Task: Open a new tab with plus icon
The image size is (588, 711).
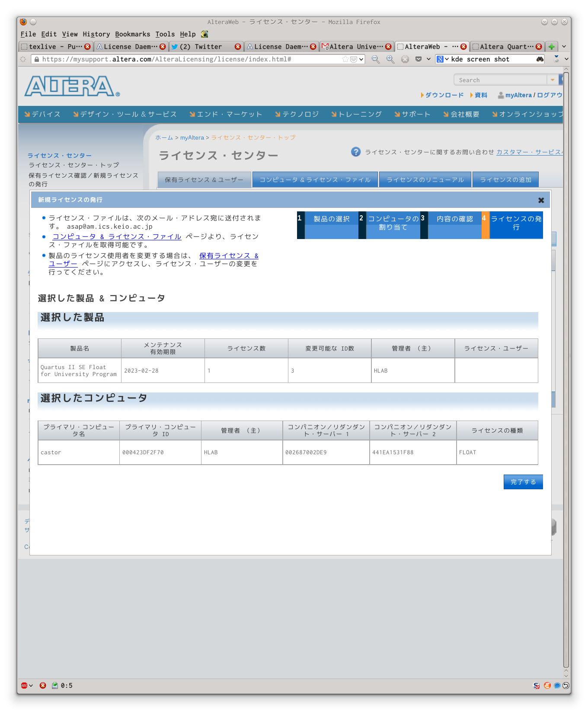Action: (551, 47)
